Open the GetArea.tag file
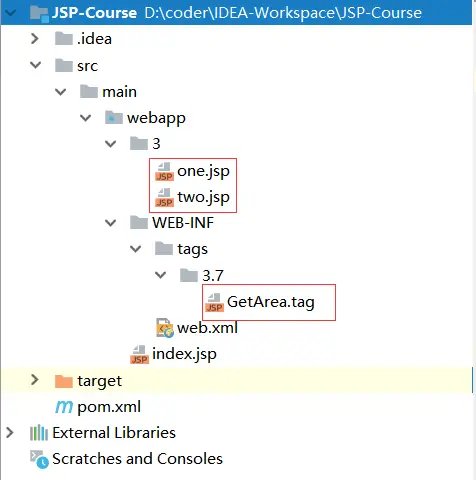 pos(271,302)
